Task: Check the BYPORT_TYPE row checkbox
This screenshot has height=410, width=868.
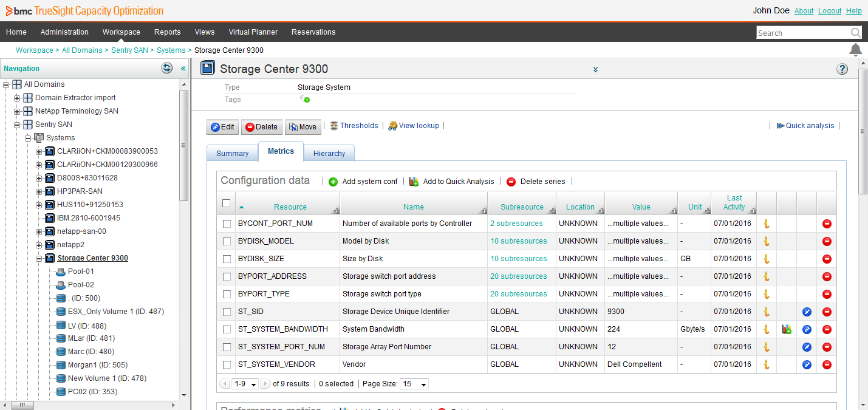Action: [227, 294]
